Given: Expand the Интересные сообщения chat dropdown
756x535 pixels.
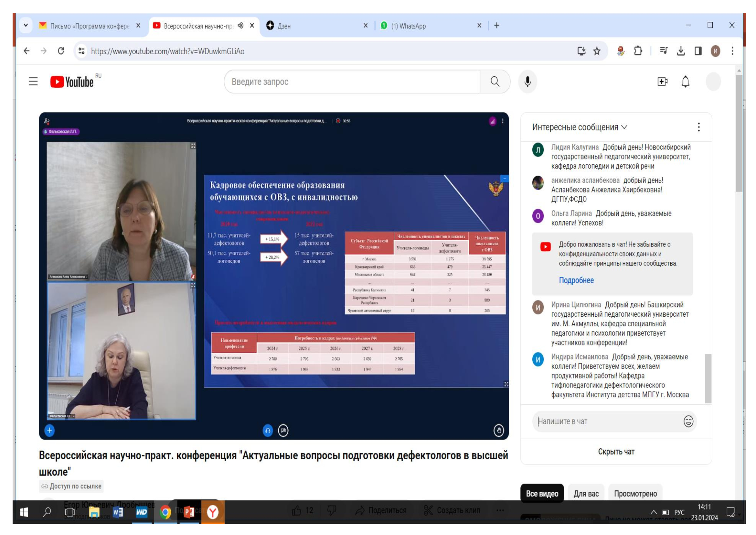Looking at the screenshot, I should click(580, 127).
